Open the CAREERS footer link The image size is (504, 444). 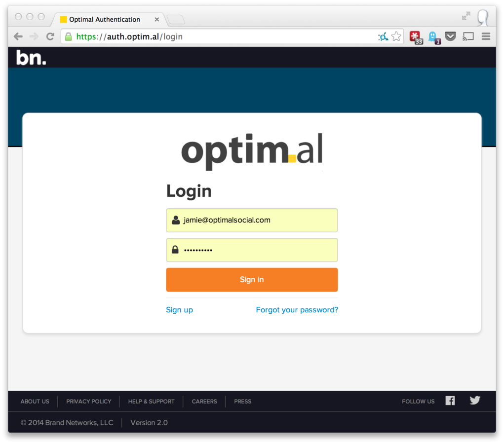click(204, 402)
